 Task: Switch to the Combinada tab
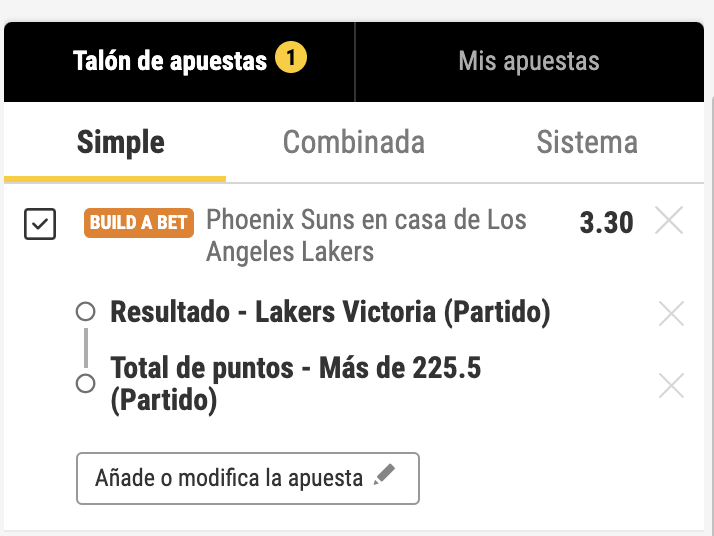pos(354,143)
